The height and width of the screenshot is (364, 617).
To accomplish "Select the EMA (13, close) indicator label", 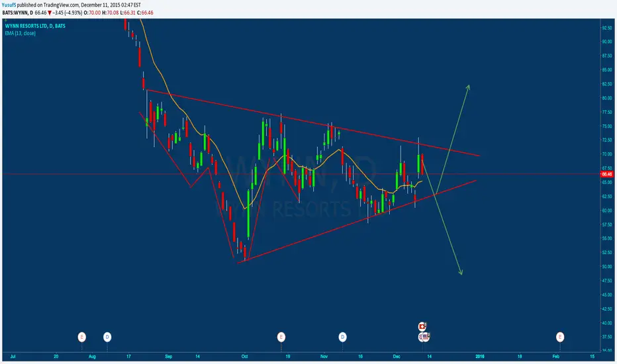I will (21, 34).
